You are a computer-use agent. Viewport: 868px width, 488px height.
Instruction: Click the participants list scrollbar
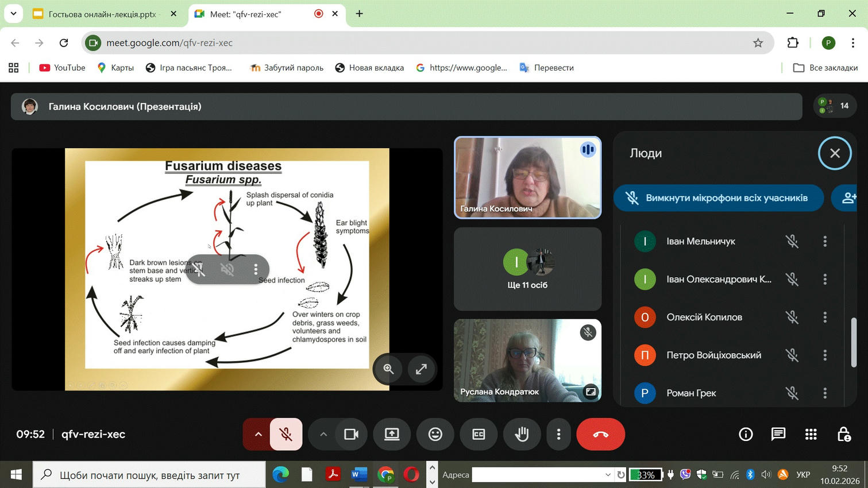click(854, 342)
